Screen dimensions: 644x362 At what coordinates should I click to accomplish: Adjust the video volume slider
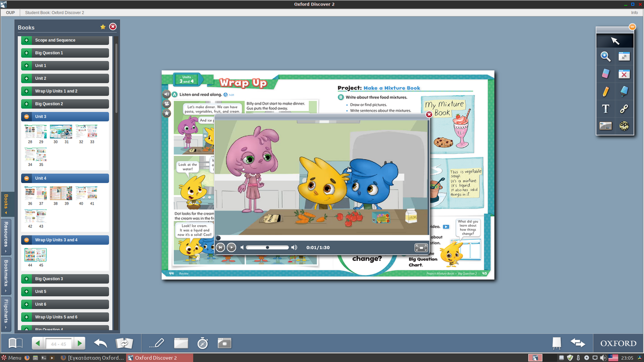coord(267,247)
